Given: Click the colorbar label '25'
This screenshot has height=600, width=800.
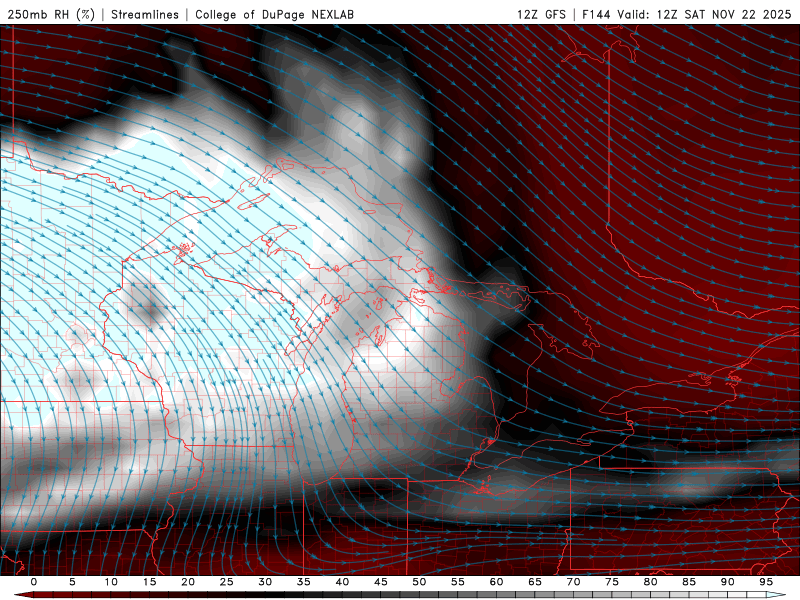Looking at the screenshot, I should pos(227,582).
